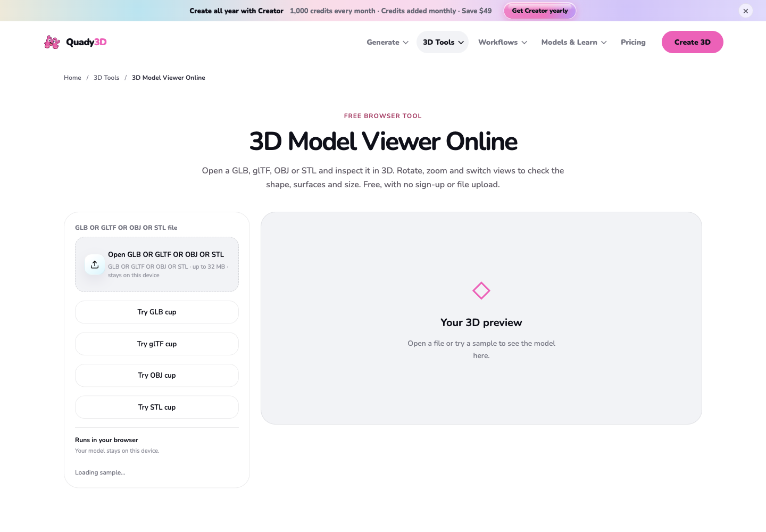Open the Workflows dropdown chevron
Screen dimensions: 766x532
click(524, 43)
